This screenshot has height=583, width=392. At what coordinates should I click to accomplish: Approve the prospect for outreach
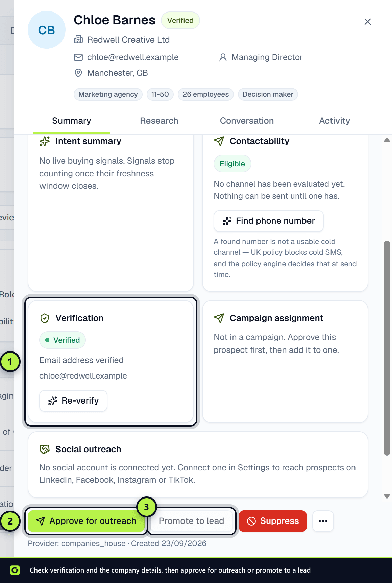pos(86,521)
